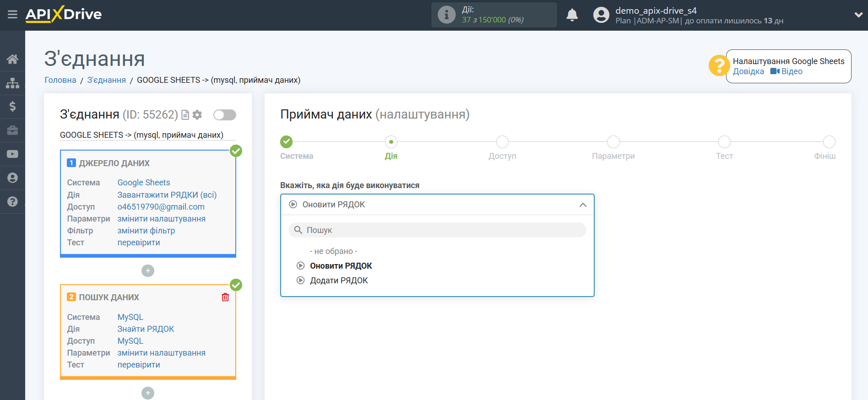868x400 pixels.
Task: Open connection document copy icon
Action: pyautogui.click(x=185, y=115)
